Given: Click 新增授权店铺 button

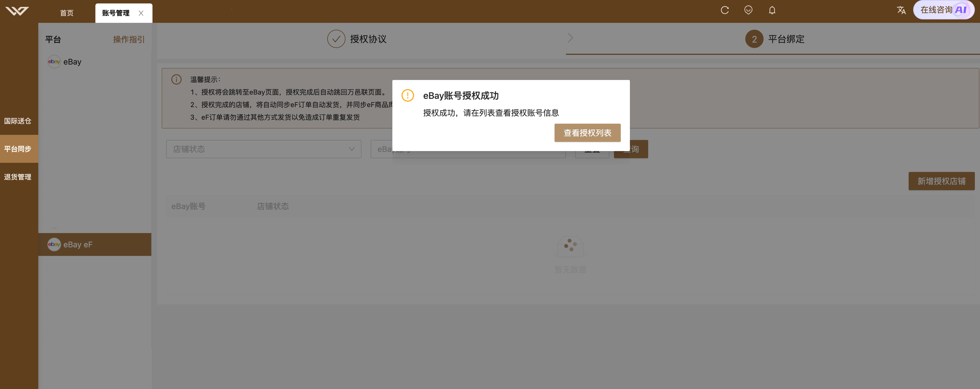Looking at the screenshot, I should (x=941, y=181).
